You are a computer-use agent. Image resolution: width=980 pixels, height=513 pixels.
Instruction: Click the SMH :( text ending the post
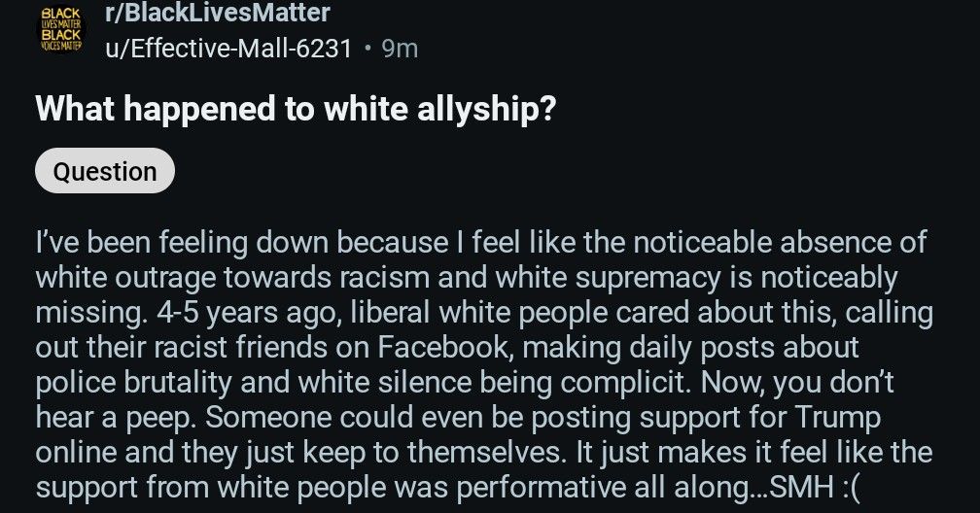pyautogui.click(x=815, y=488)
